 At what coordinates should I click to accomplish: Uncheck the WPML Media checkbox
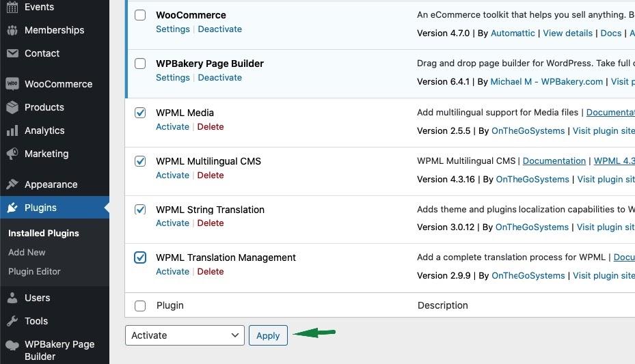click(x=140, y=113)
